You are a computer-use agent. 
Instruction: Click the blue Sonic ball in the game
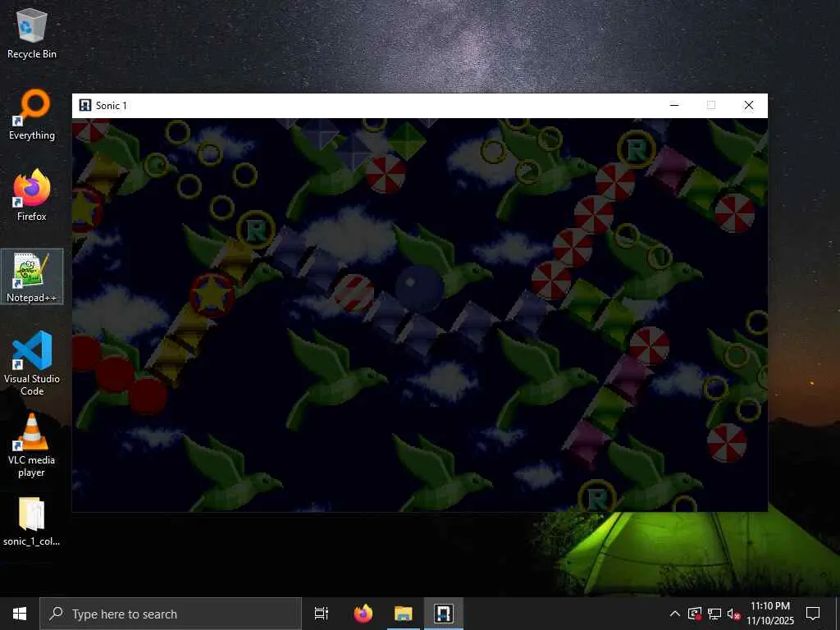[x=419, y=290]
